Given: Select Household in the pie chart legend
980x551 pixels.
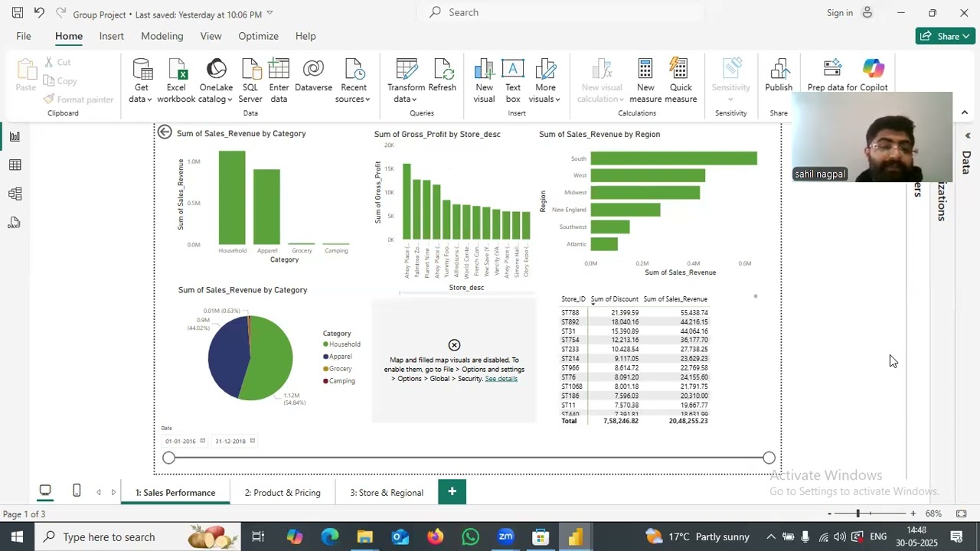Looking at the screenshot, I should [x=341, y=344].
